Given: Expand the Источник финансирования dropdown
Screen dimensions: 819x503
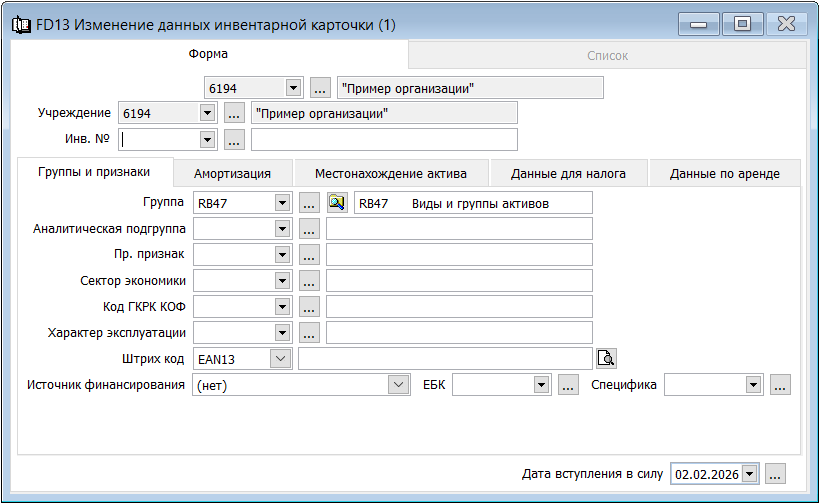Looking at the screenshot, I should pyautogui.click(x=399, y=384).
